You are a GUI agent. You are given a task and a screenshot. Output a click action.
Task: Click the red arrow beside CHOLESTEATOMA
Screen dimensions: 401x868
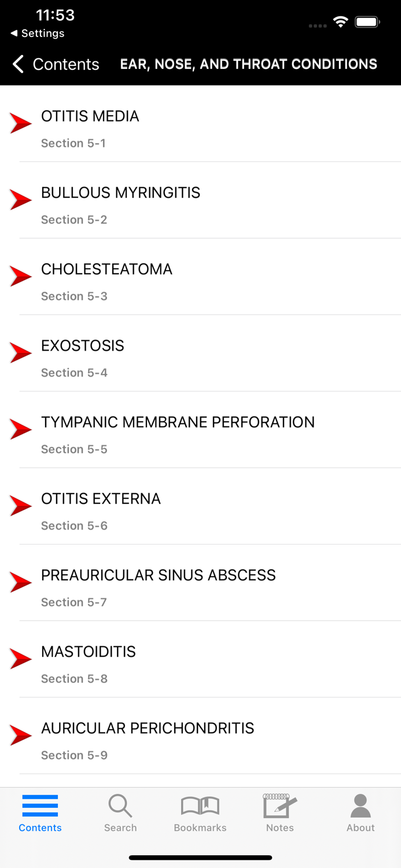pyautogui.click(x=21, y=275)
